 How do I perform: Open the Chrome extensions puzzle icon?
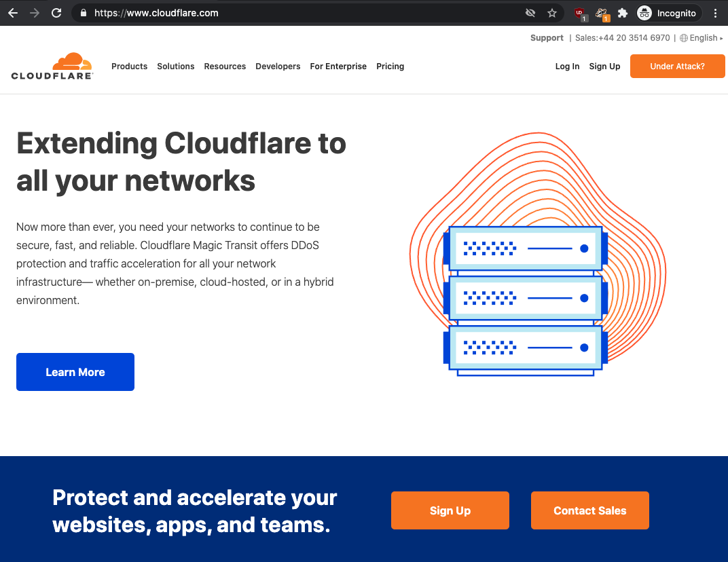click(622, 13)
